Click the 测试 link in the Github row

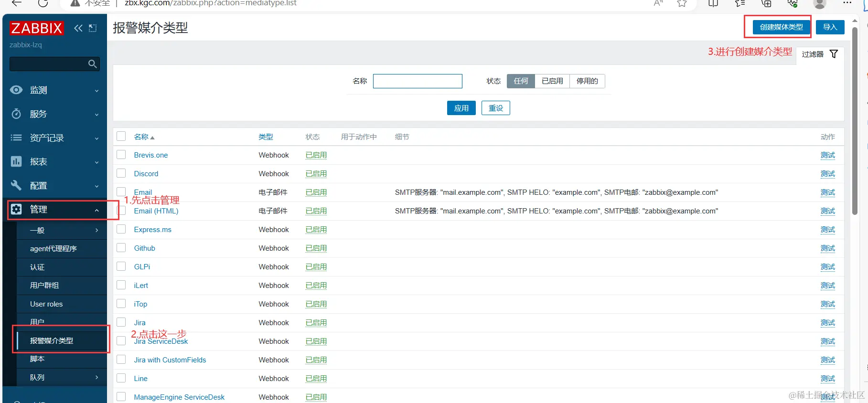click(828, 248)
